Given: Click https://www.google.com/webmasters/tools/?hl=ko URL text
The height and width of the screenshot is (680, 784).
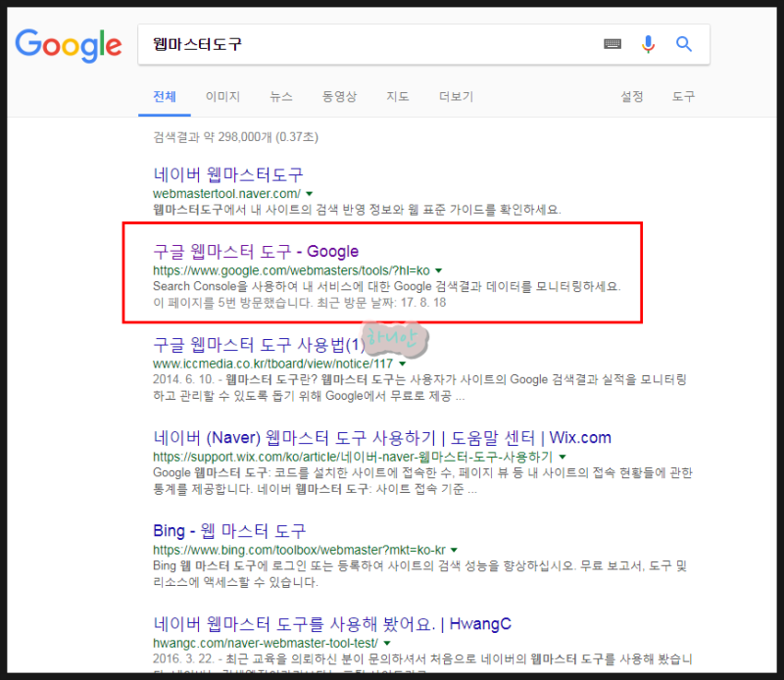Looking at the screenshot, I should click(x=291, y=270).
